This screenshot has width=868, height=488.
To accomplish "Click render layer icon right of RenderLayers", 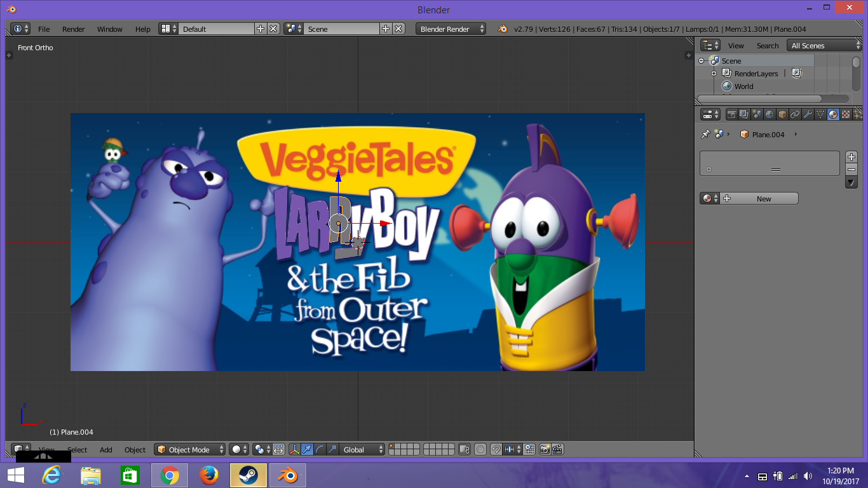I will tap(796, 74).
